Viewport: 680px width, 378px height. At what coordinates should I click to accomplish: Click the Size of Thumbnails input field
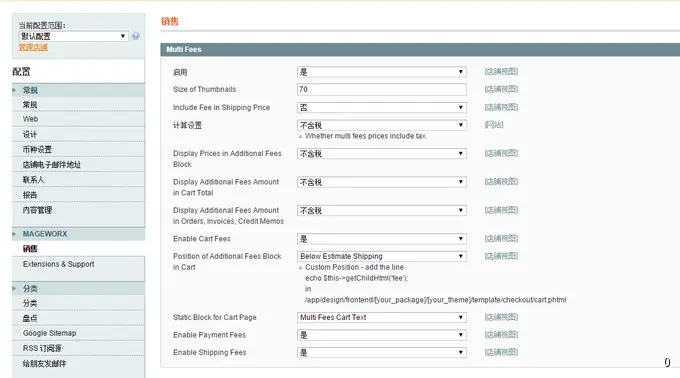pyautogui.click(x=382, y=89)
